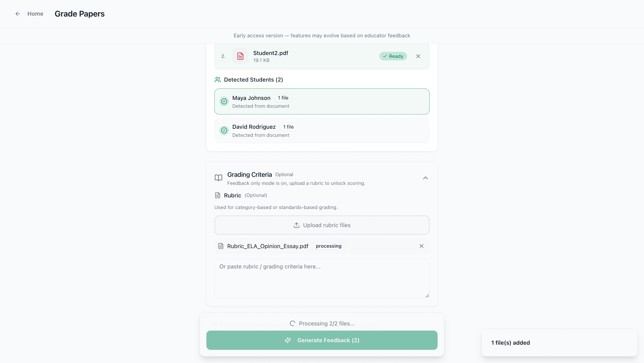
Task: Click the Rubric document icon
Action: point(218,195)
